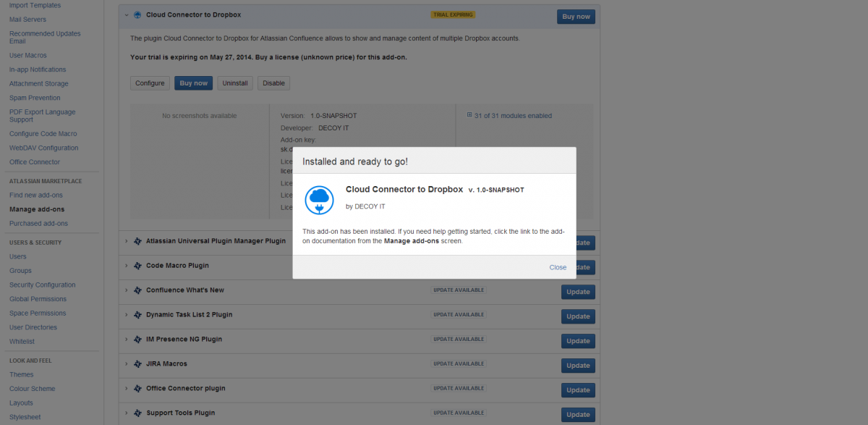Open Recommended Updates Email in the sidebar
Viewport: 868px width, 425px height.
click(x=45, y=38)
